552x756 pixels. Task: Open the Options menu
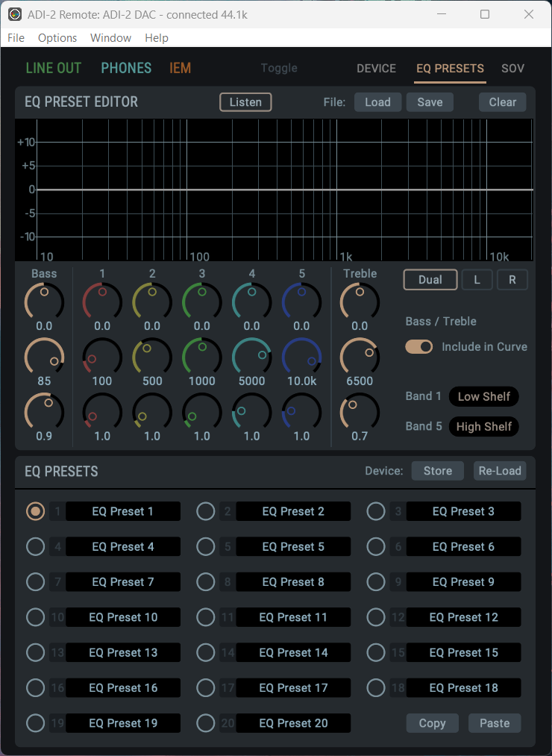click(57, 38)
